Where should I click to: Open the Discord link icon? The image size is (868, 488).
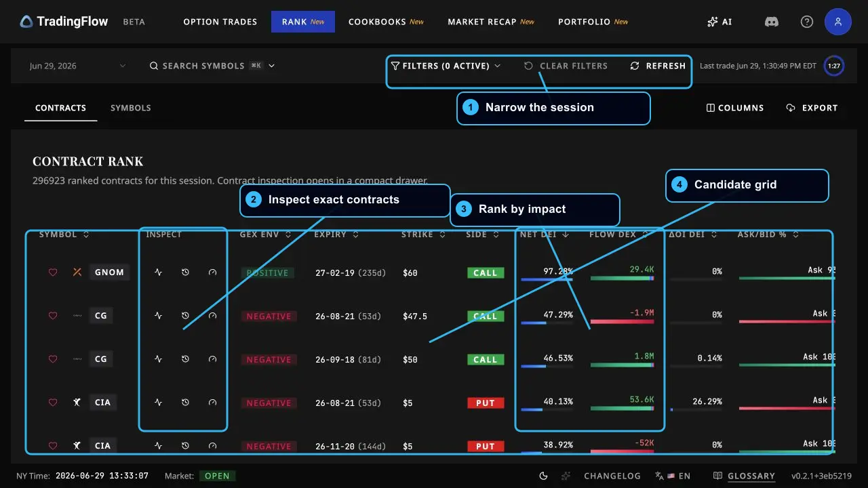pos(772,22)
